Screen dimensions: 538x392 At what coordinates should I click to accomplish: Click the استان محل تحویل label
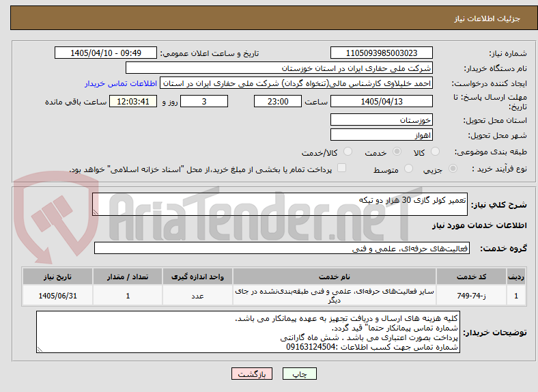click(495, 120)
